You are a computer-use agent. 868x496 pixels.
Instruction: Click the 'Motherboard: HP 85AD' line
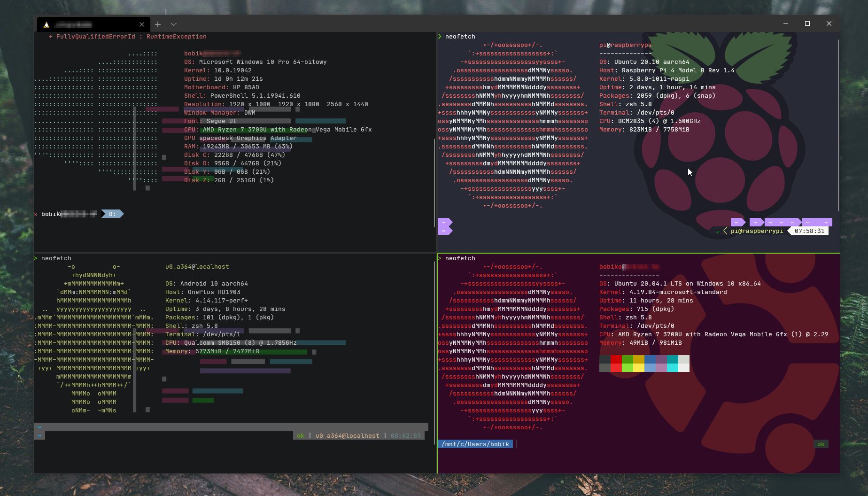point(222,87)
